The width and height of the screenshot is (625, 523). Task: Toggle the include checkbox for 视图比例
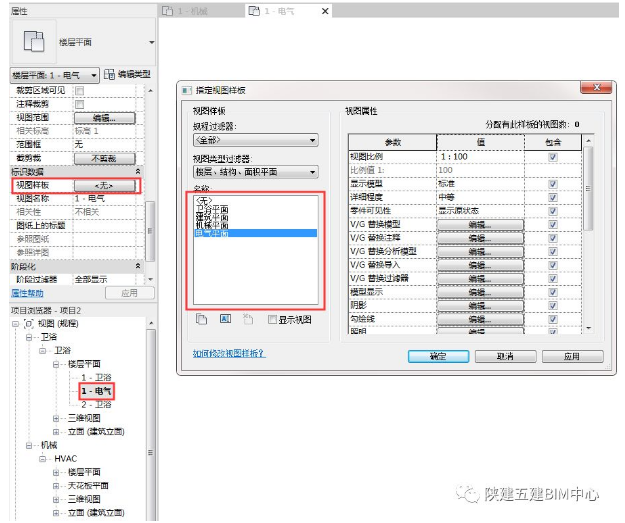pyautogui.click(x=552, y=157)
